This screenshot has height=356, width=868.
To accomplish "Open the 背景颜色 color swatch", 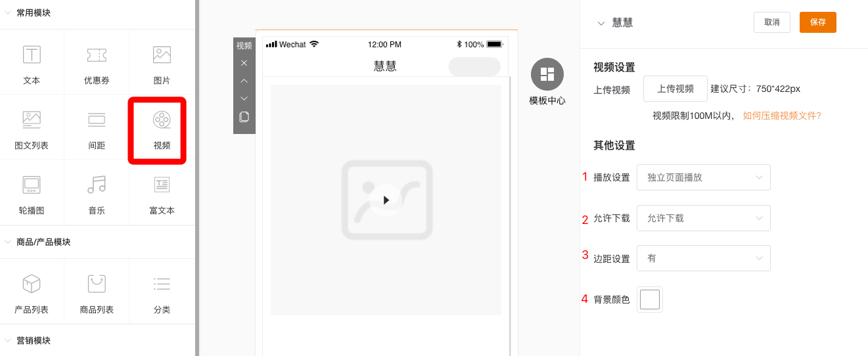I will point(649,300).
